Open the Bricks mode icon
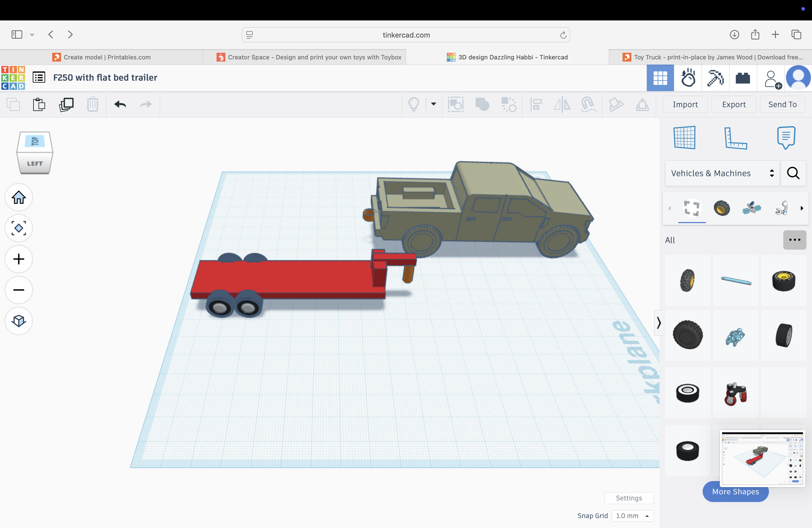The width and height of the screenshot is (812, 528). [743, 78]
